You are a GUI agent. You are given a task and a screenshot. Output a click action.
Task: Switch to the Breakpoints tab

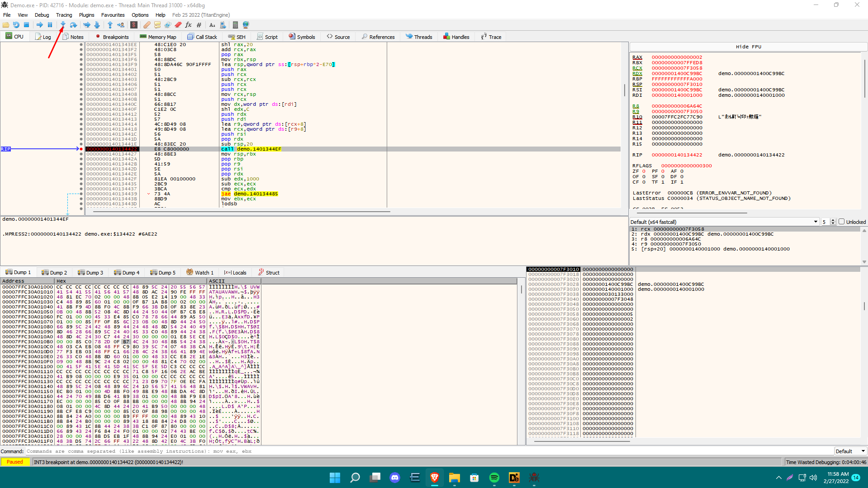(112, 37)
